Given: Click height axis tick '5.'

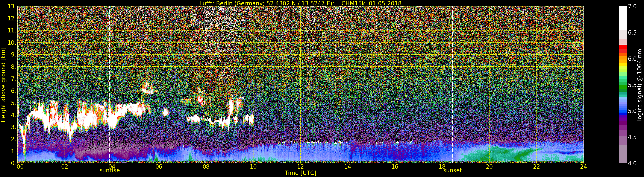Looking at the screenshot, I should click(14, 103).
